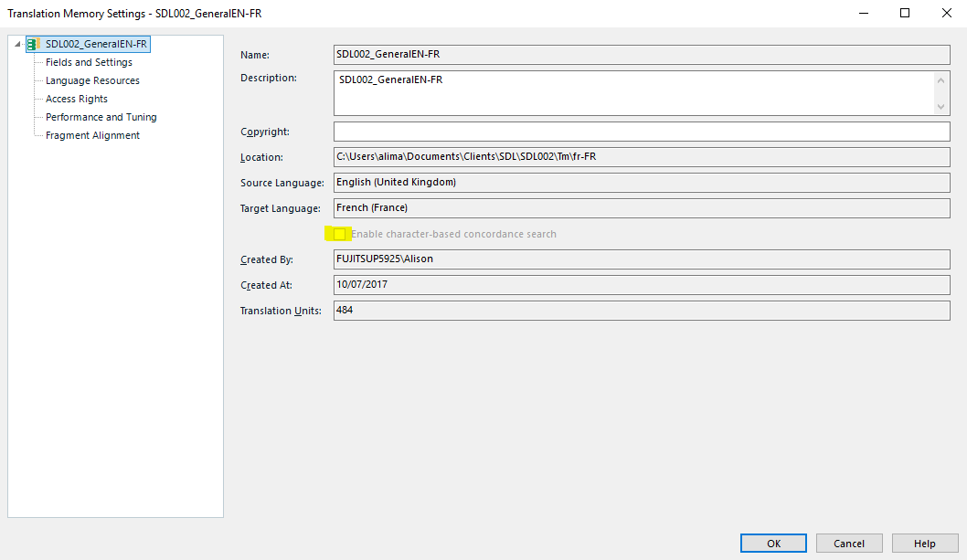Maximize the settings dialog window
Screen dimensions: 967x560
(904, 13)
